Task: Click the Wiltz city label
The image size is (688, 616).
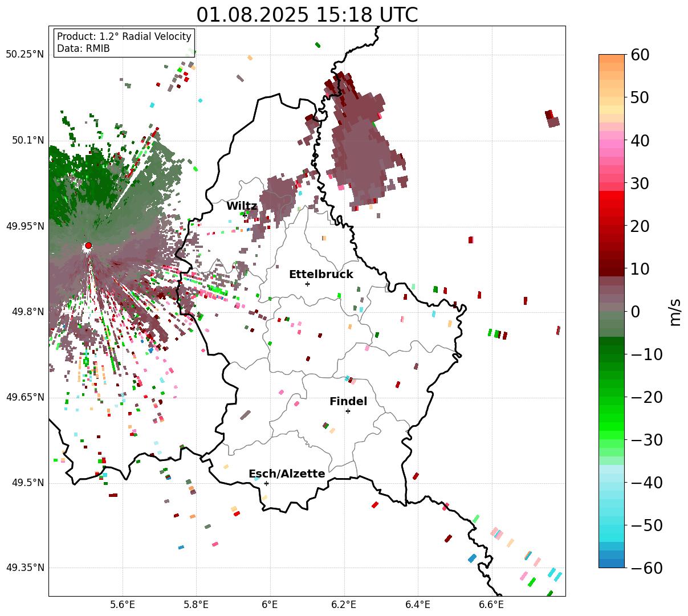Action: [242, 206]
